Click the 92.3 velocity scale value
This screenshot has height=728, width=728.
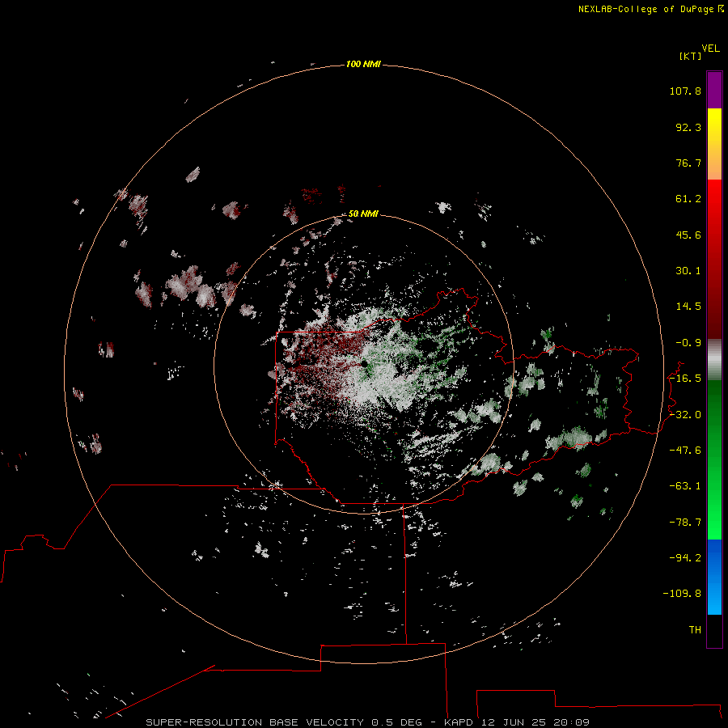click(x=688, y=127)
